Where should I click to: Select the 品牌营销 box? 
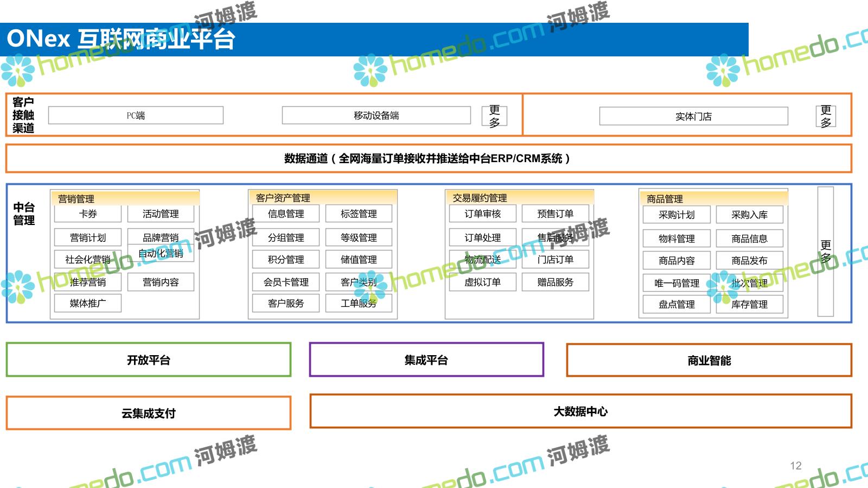click(161, 236)
